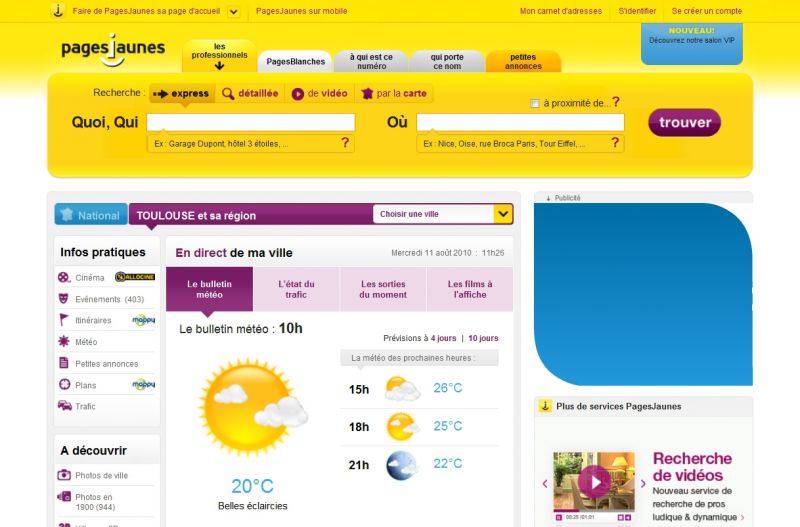The image size is (800, 527).
Task: Select 'Le bulletin météo' tab
Action: (209, 289)
